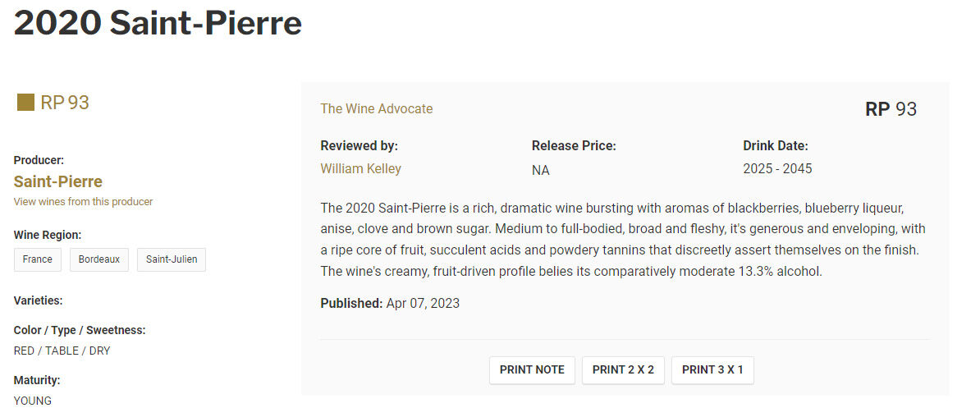Click the gold RP 93 score beside the swatch
The width and height of the screenshot is (980, 408).
pos(65,103)
